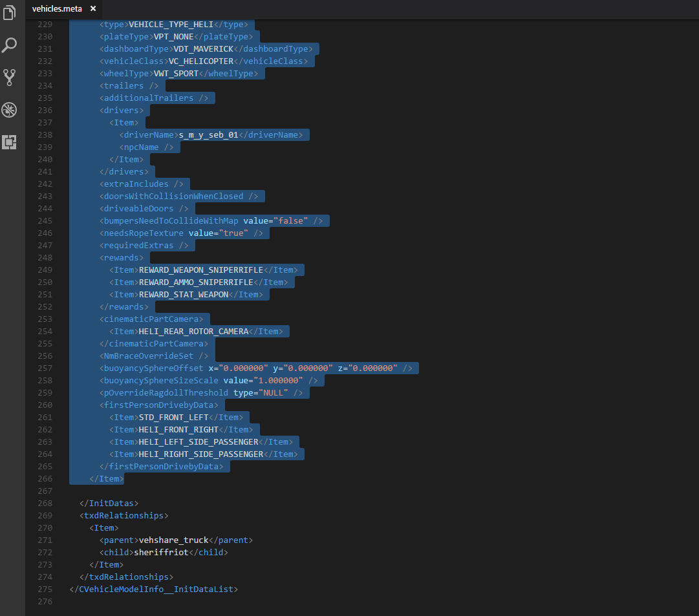
Task: Click closing txdRelationships tag
Action: (x=126, y=577)
